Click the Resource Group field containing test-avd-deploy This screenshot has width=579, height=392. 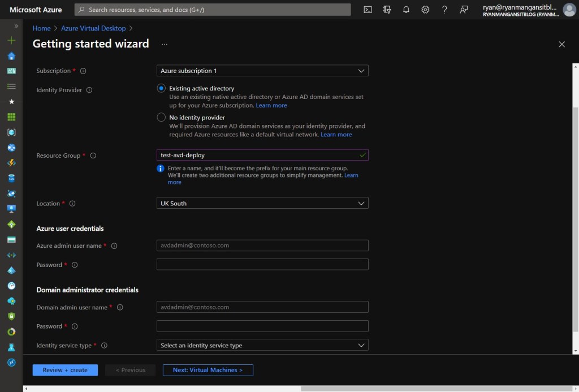[x=262, y=155]
